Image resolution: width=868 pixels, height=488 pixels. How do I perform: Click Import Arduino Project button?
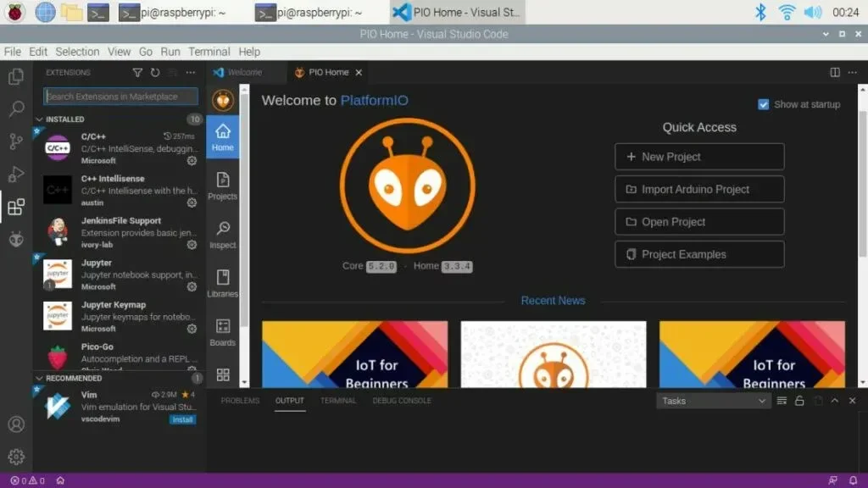coord(699,189)
